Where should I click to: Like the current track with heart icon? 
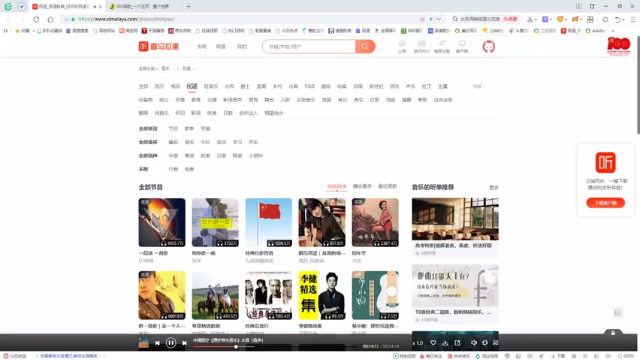coord(433,343)
